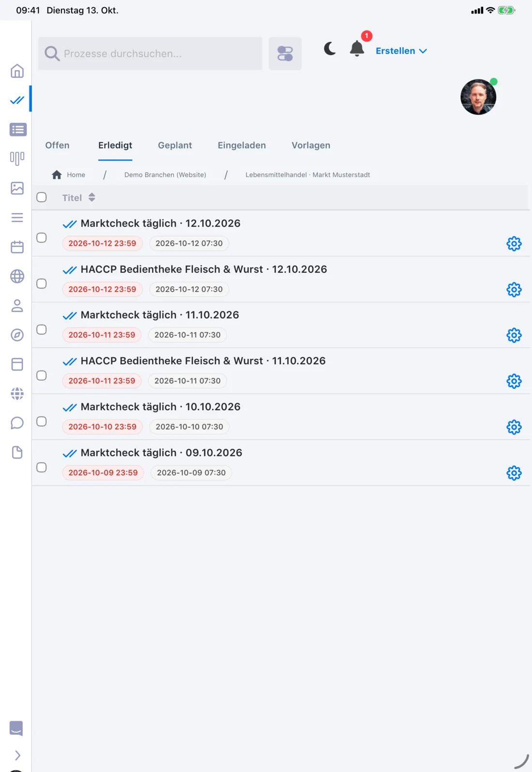Switch to the Geplant tab
Screen dimensions: 532x772
[x=175, y=146]
